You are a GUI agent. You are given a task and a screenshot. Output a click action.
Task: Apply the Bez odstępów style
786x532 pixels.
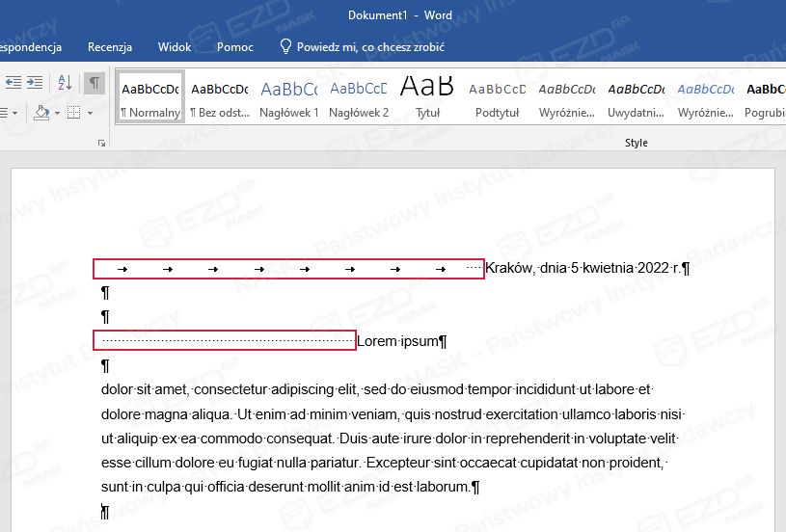[219, 97]
